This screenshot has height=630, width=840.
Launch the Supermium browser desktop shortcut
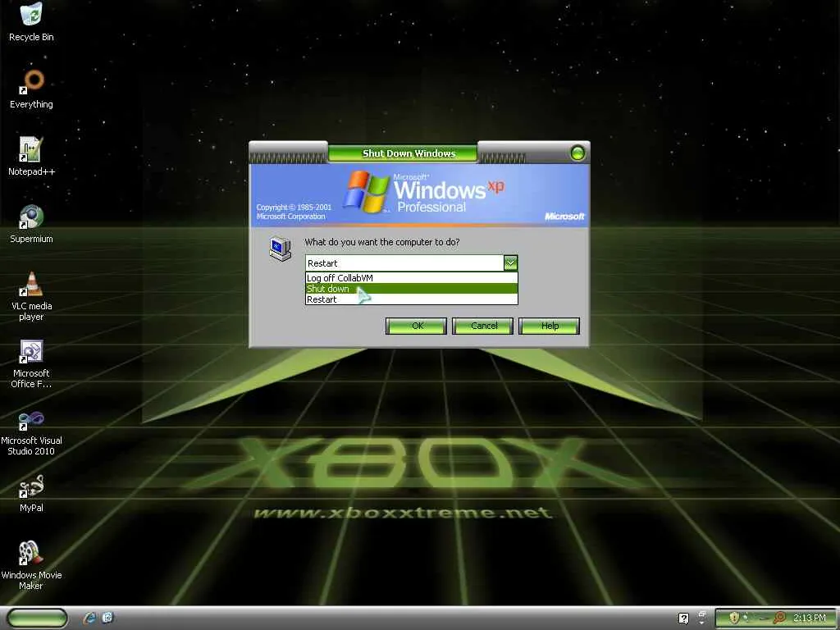[x=31, y=224]
